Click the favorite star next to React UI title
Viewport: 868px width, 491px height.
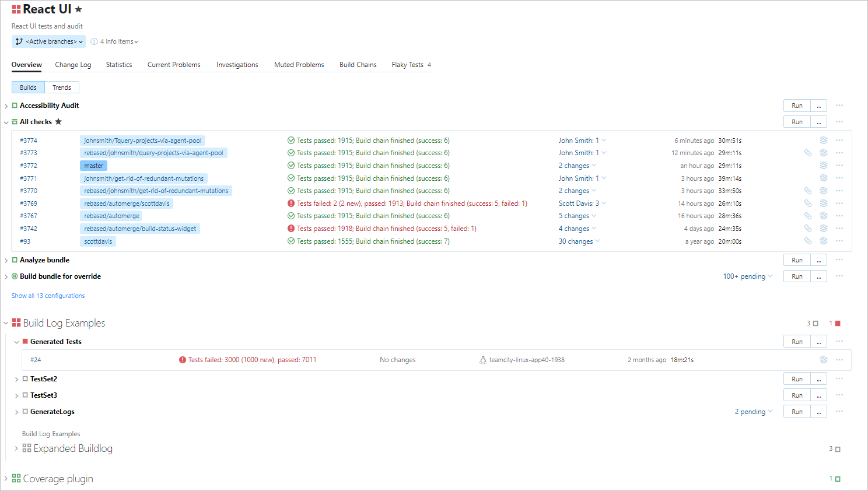coord(79,9)
